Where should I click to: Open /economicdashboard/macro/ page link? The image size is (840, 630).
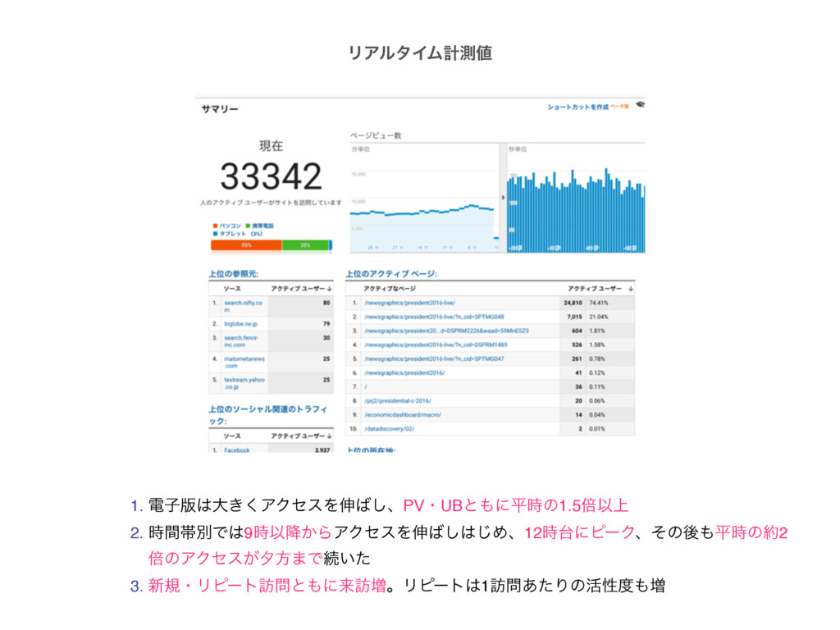click(x=403, y=414)
